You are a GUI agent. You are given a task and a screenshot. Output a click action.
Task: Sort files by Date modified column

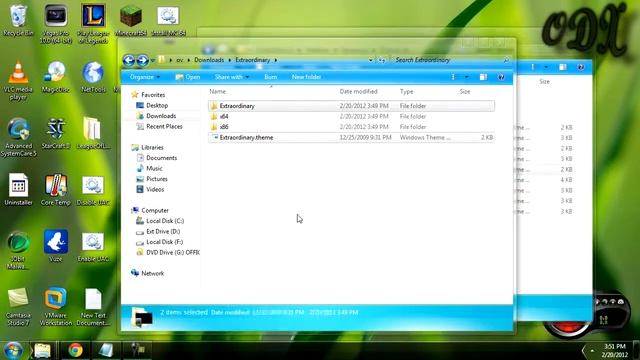pos(358,91)
